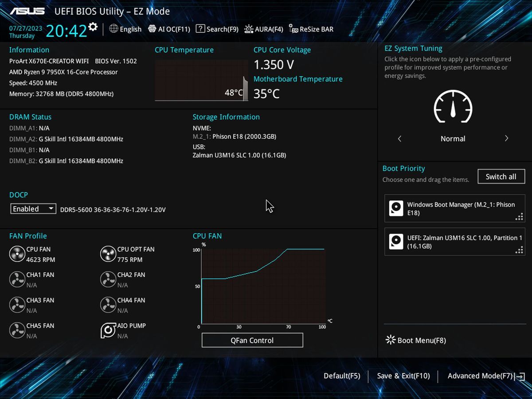Screen dimensions: 532x399
Task: Click the Switch all button
Action: tap(501, 176)
